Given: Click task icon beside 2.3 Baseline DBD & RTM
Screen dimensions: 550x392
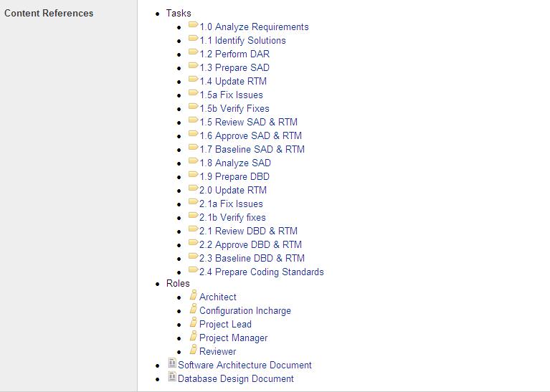Looking at the screenshot, I should 194,257.
